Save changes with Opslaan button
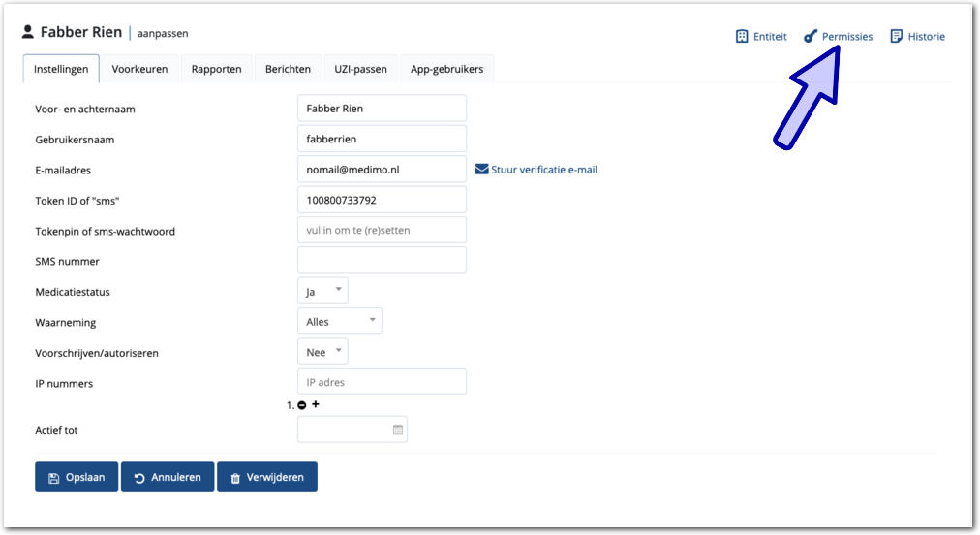The height and width of the screenshot is (535, 980). [77, 477]
